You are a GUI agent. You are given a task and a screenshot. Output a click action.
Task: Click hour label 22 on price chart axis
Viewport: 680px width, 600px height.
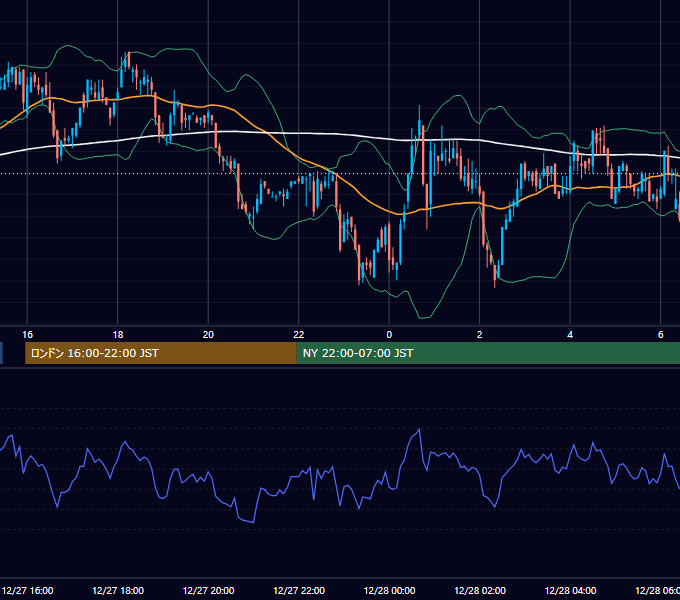point(299,335)
